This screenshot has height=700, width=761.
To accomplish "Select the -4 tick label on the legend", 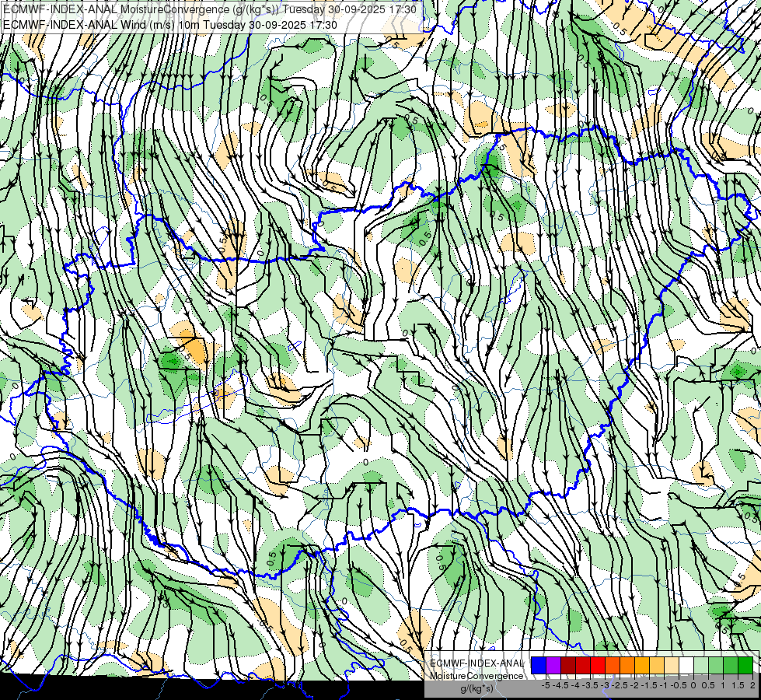I will pos(575,685).
